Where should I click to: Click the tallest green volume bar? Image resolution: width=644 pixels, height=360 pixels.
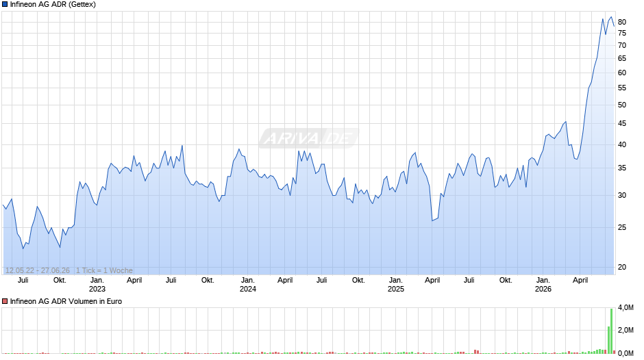612,331
